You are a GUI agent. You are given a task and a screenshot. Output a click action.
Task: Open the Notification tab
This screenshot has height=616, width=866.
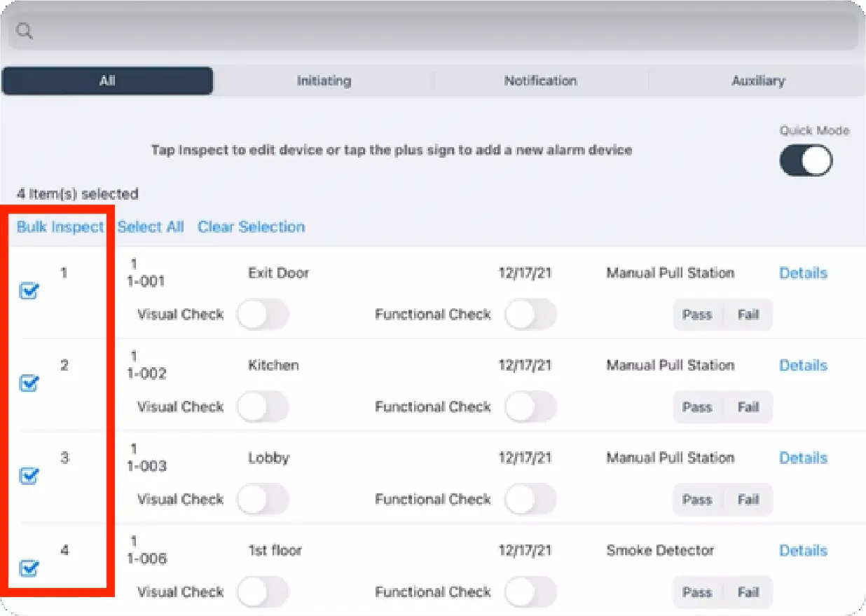pos(540,81)
